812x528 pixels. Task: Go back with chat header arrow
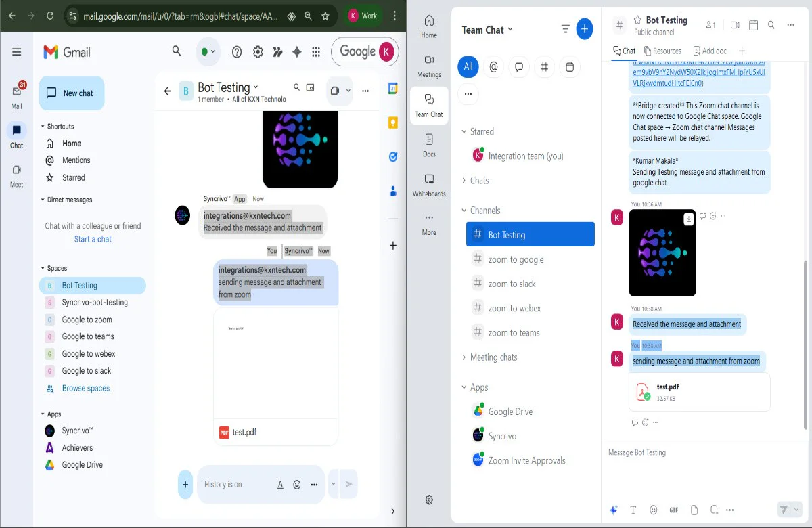167,91
